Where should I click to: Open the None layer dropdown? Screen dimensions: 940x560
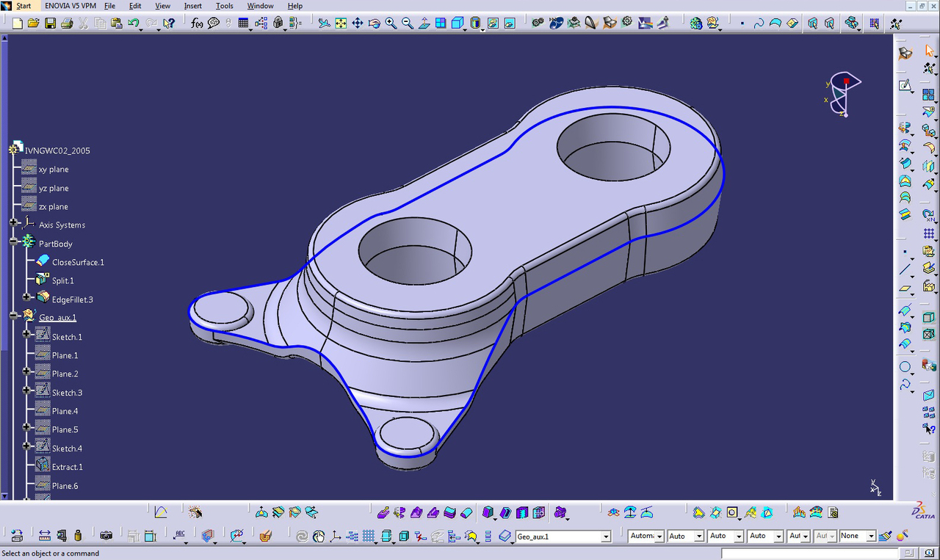point(871,537)
